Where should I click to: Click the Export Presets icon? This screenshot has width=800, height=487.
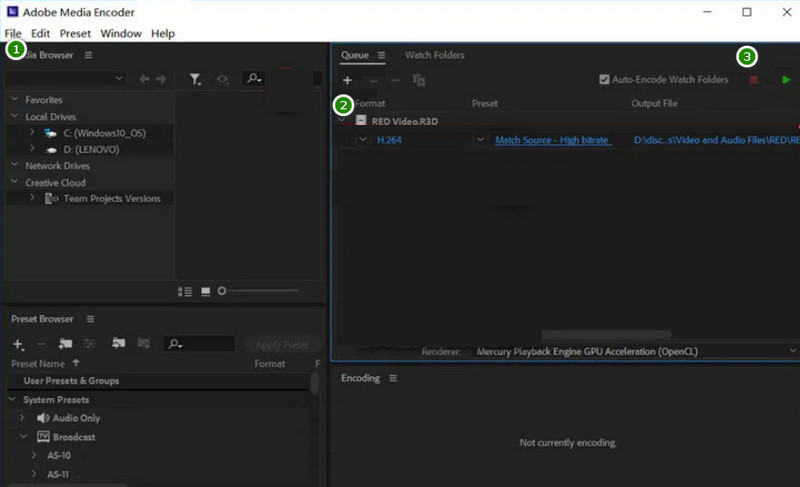coord(143,343)
